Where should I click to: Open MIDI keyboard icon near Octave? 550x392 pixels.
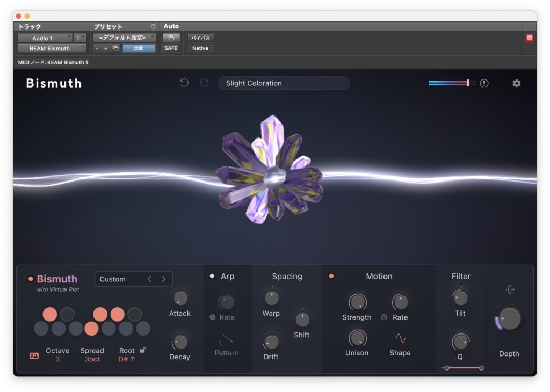coord(34,356)
